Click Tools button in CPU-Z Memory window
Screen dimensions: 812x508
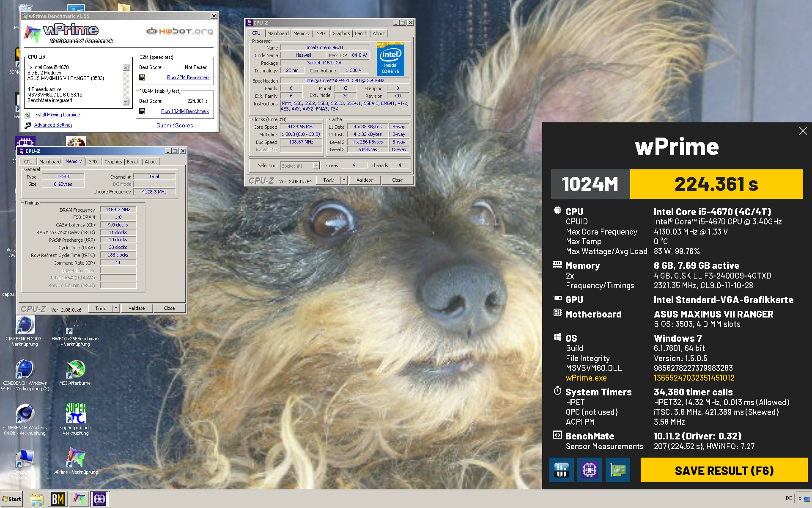101,308
